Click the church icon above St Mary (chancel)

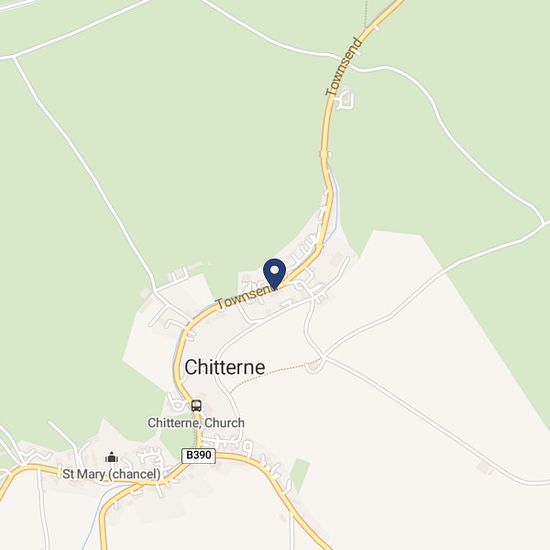coord(112,457)
